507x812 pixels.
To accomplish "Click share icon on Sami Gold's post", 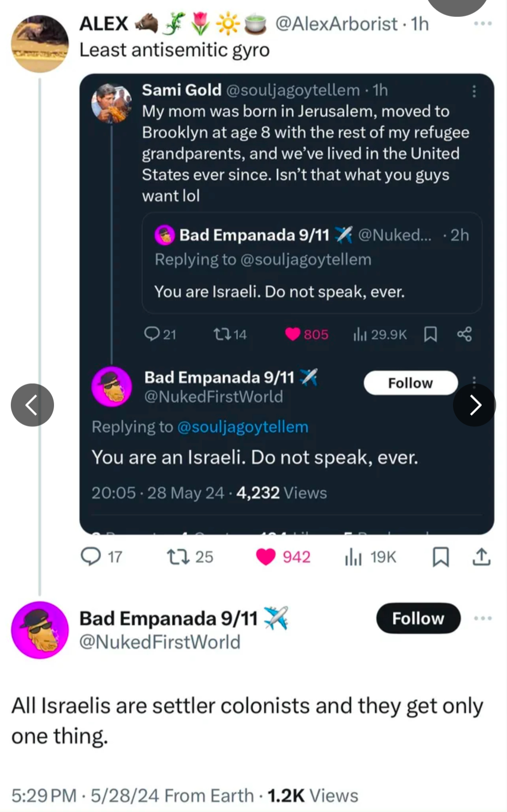I will (464, 334).
